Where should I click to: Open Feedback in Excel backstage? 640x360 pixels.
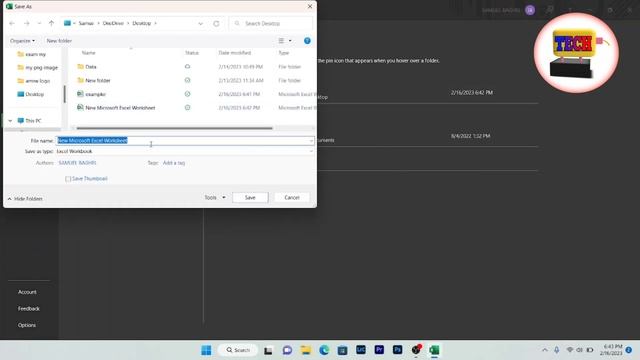point(29,309)
